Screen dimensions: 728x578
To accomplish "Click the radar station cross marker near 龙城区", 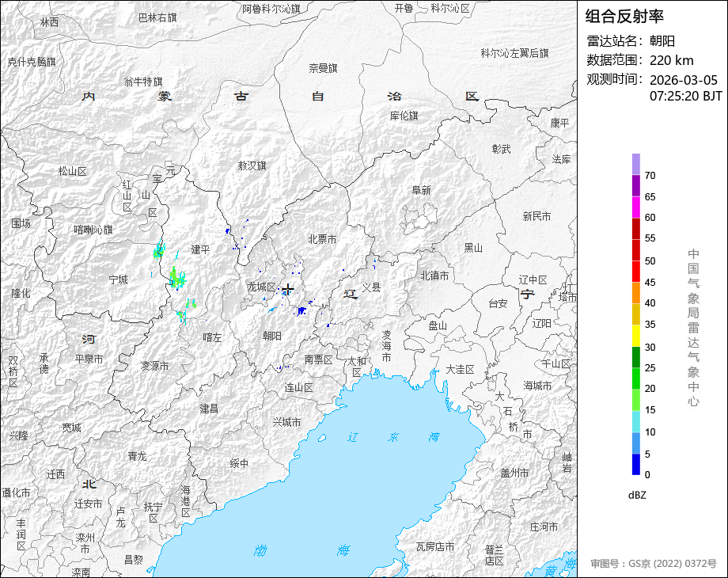I will (288, 290).
